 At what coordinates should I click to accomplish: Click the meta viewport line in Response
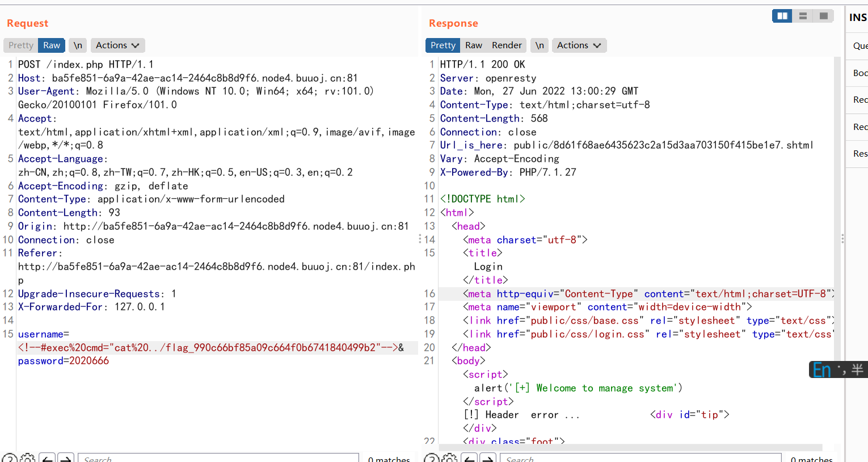[x=608, y=307]
